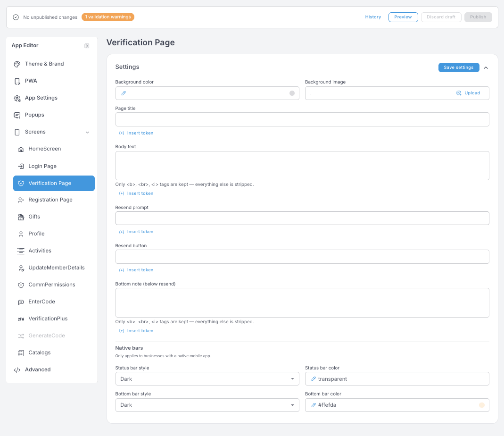Click the GenerateCode shuffle icon
This screenshot has width=504, height=436.
(x=21, y=336)
